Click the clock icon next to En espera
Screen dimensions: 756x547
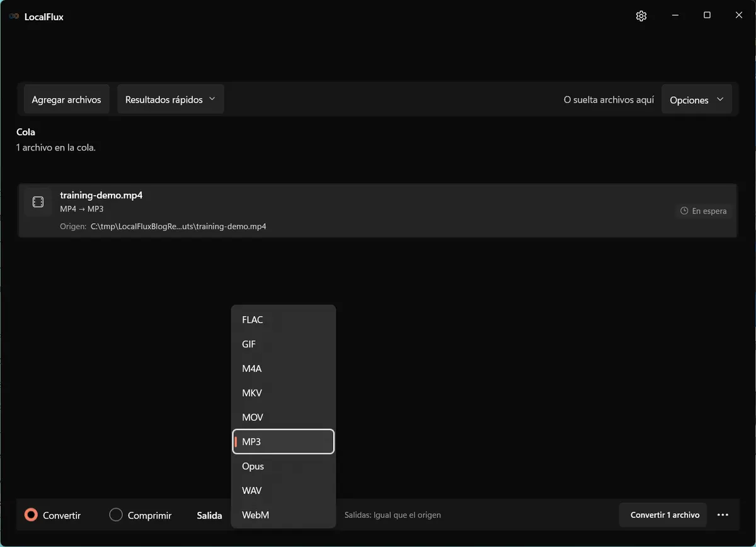point(684,211)
